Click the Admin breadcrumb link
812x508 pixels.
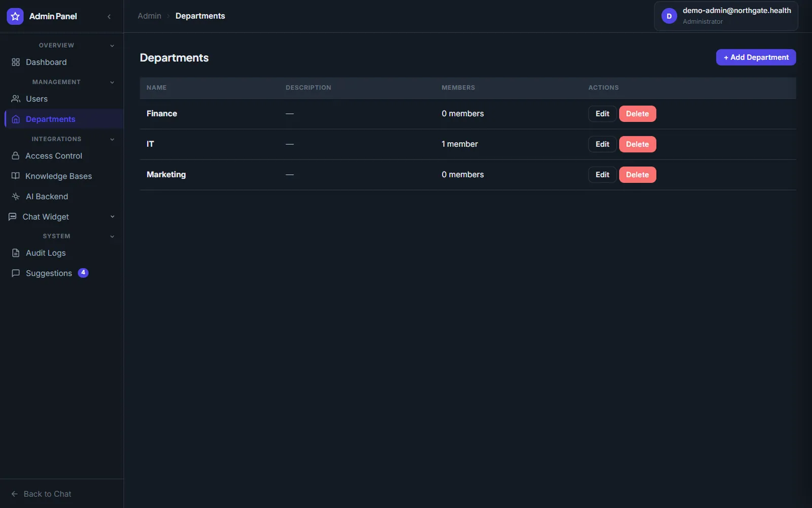click(x=149, y=16)
